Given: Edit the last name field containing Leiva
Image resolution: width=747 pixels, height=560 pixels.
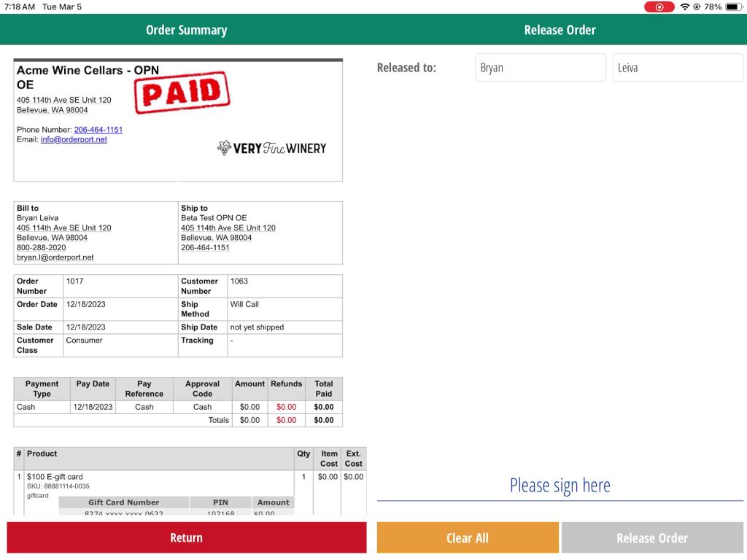Looking at the screenshot, I should pyautogui.click(x=677, y=68).
